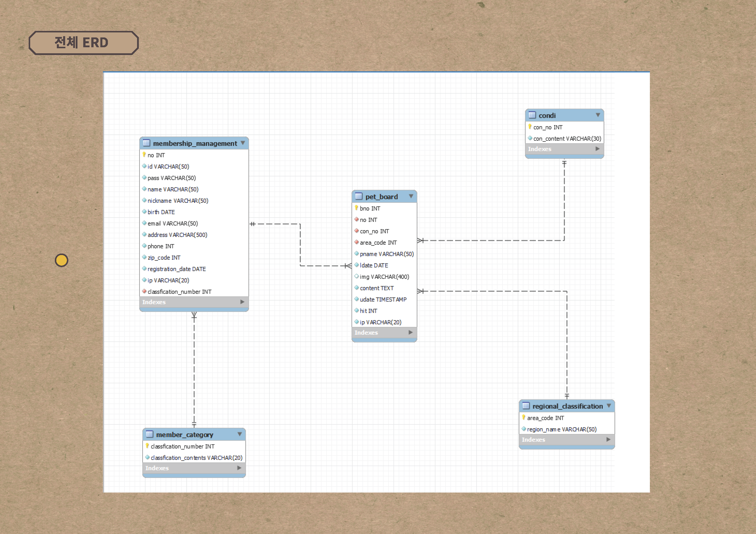The height and width of the screenshot is (534, 756).
Task: Click the membership_management table icon
Action: [147, 143]
